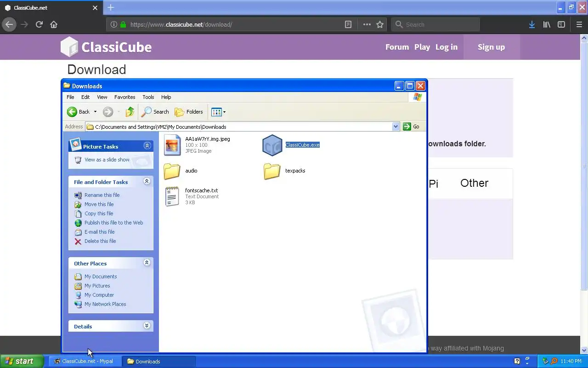Close the ClassiCube.net browser tab
This screenshot has width=588, height=368.
[x=95, y=8]
